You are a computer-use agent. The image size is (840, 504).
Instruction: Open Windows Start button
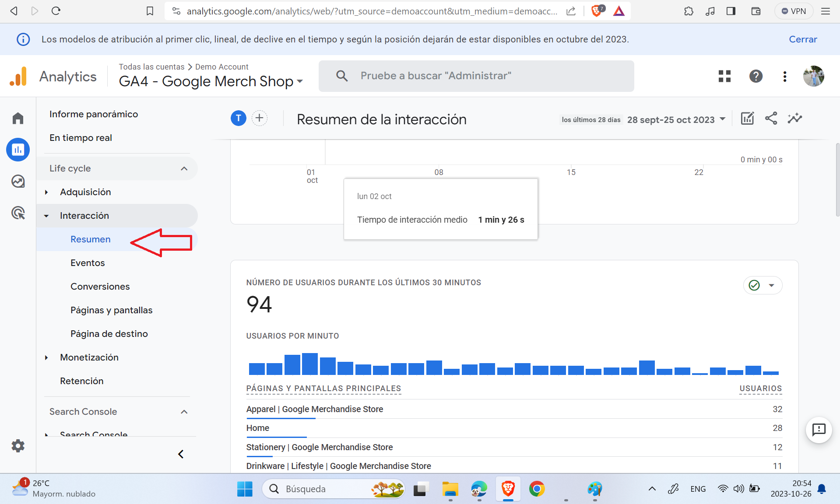(245, 489)
